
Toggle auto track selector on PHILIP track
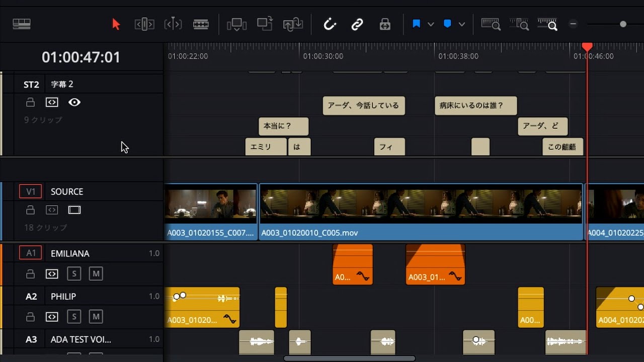point(52,317)
